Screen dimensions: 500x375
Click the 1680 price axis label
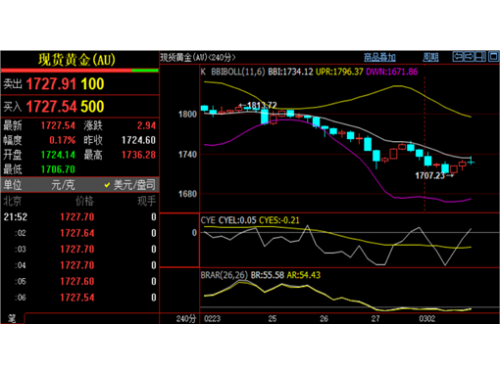[187, 194]
